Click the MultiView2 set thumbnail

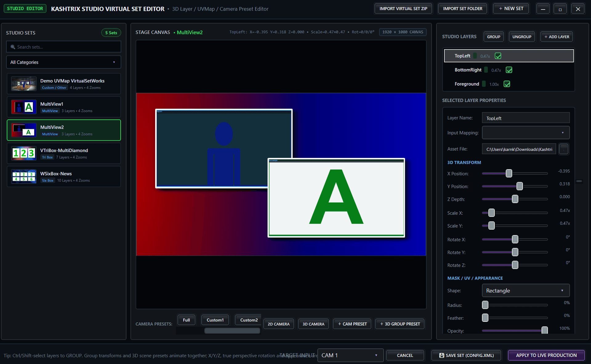24,130
